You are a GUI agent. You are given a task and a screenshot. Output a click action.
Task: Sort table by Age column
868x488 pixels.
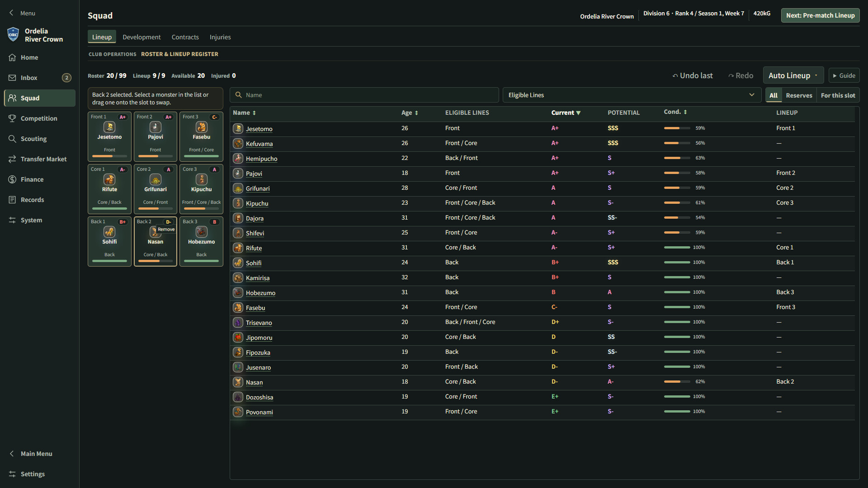pyautogui.click(x=410, y=113)
